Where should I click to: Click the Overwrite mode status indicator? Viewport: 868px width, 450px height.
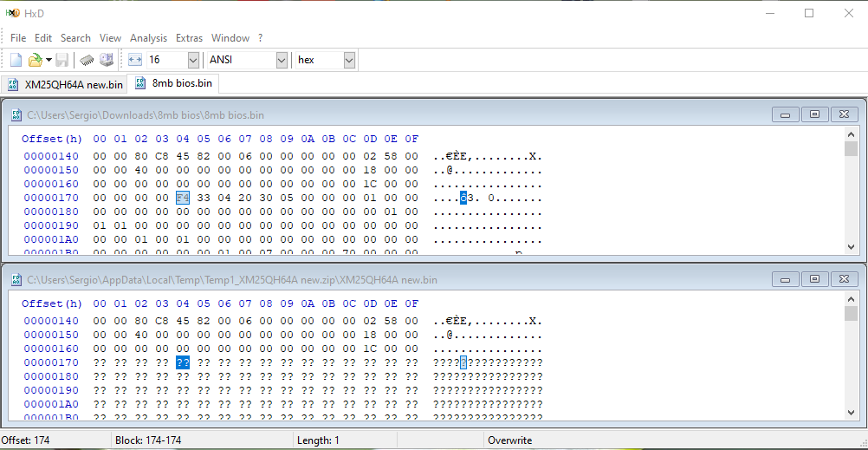[510, 440]
